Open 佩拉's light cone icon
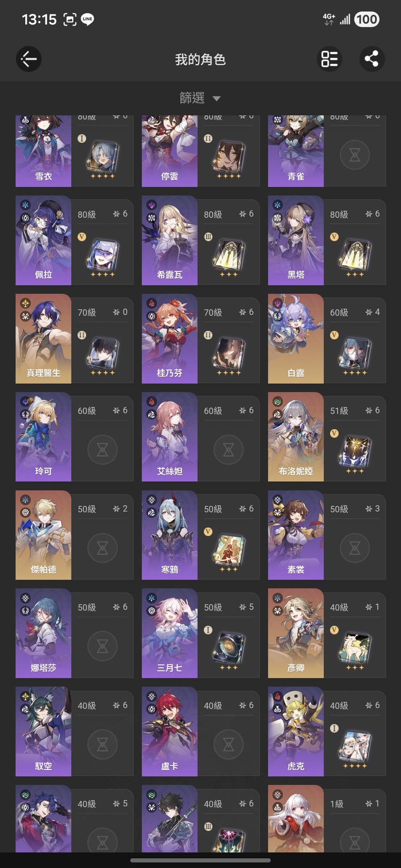This screenshot has height=868, width=401. 103,255
